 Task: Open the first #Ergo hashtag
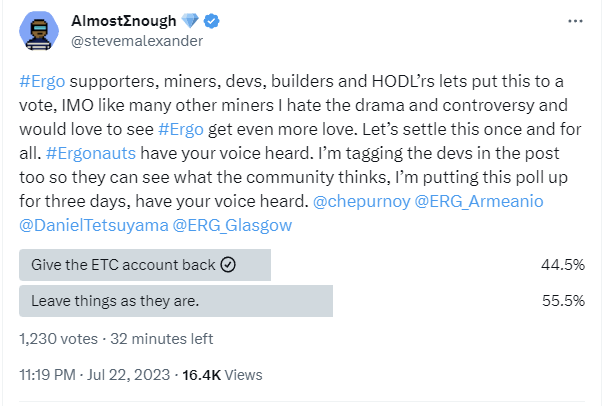pyautogui.click(x=42, y=82)
